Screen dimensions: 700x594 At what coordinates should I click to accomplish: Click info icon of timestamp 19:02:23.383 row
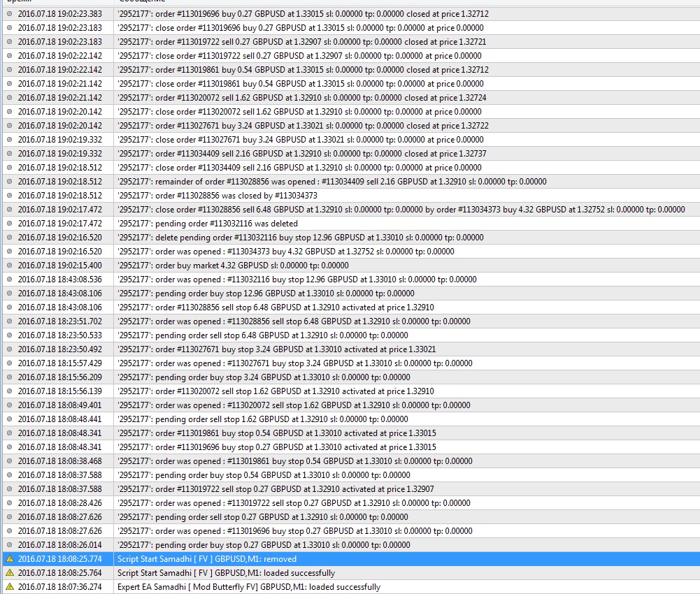9,14
